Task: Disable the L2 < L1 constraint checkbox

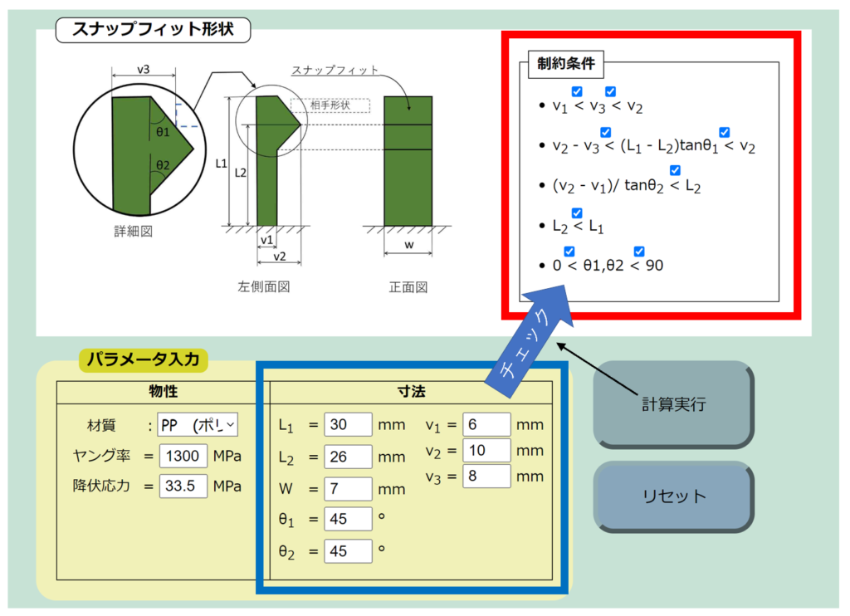Action: click(x=577, y=212)
